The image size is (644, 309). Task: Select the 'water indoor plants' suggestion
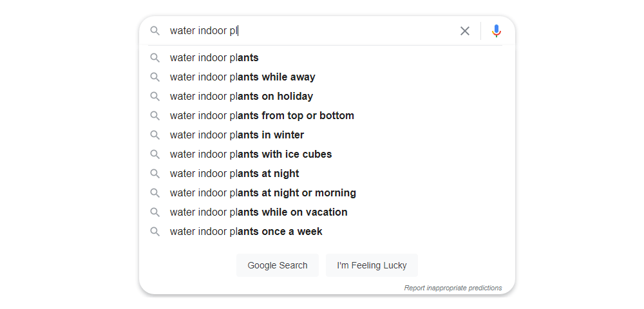[327, 57]
